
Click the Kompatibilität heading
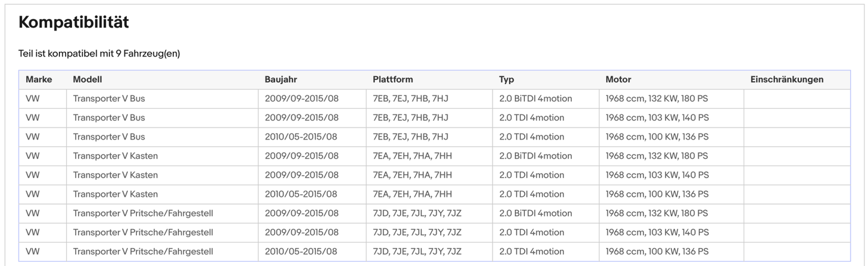[73, 22]
